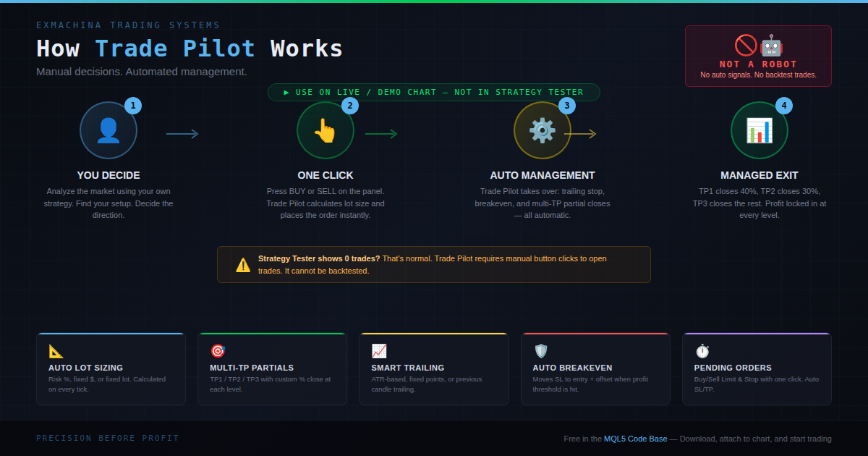Viewport: 868px width, 456px height.
Task: Click the gear AUTO MANAGEMENT icon
Action: pyautogui.click(x=542, y=130)
